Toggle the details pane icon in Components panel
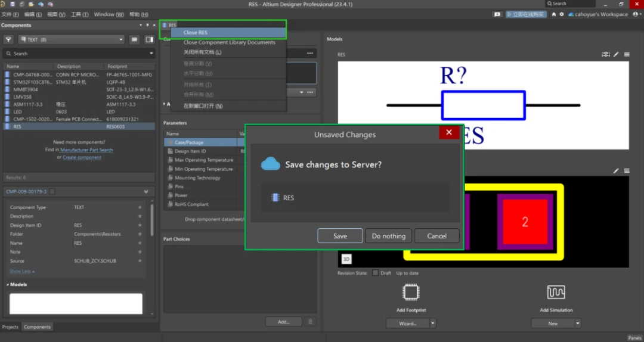644x342 pixels. click(x=149, y=39)
